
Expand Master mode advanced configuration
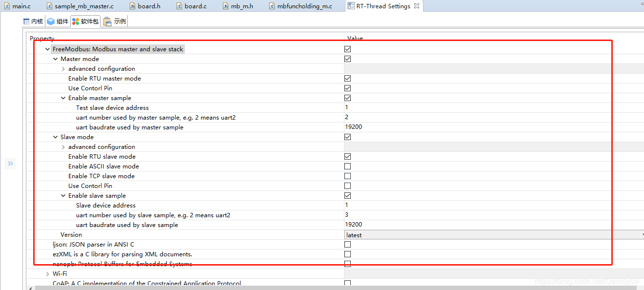(63, 69)
